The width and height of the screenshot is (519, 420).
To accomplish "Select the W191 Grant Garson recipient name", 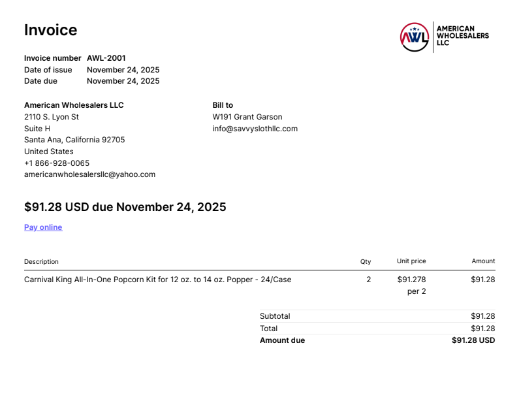I will [x=247, y=117].
